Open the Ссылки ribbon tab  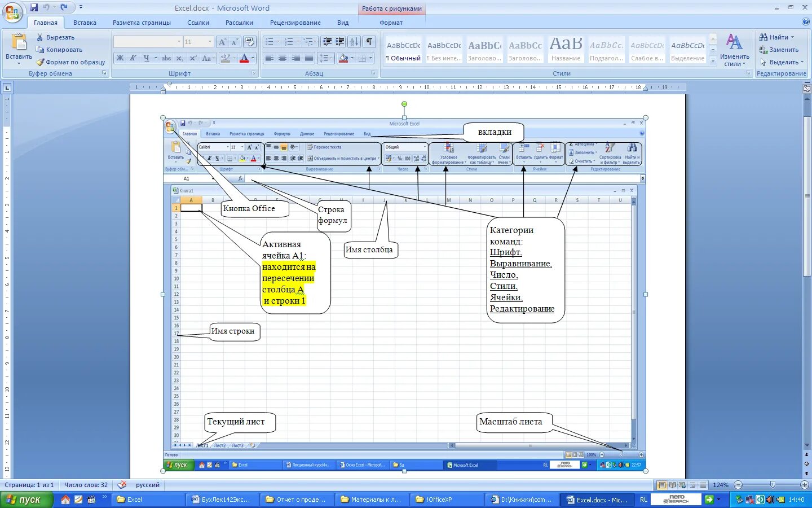198,23
